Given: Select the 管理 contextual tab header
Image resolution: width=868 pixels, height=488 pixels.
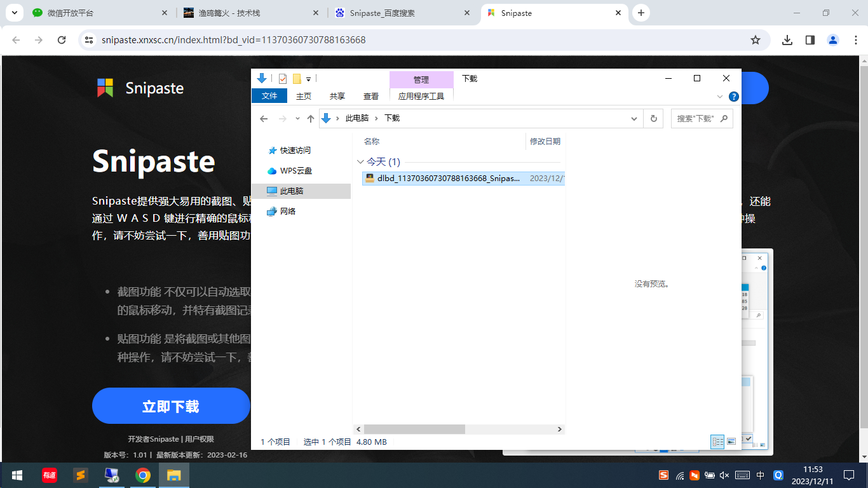Looking at the screenshot, I should [421, 79].
